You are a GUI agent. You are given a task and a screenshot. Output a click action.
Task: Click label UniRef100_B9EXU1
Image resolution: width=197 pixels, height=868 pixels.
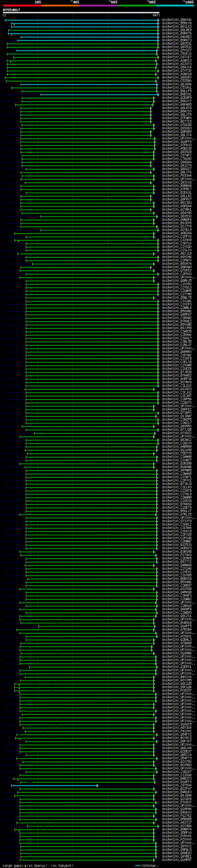(177, 94)
